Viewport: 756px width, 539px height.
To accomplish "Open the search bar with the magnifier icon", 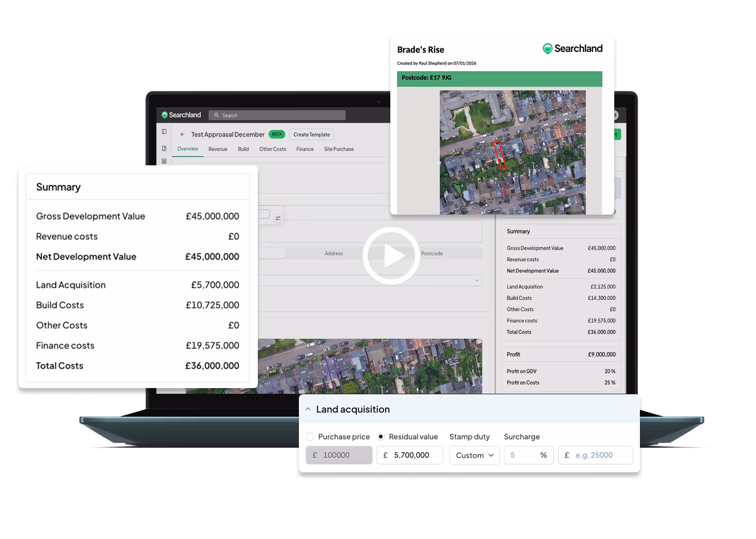I will pos(277,115).
